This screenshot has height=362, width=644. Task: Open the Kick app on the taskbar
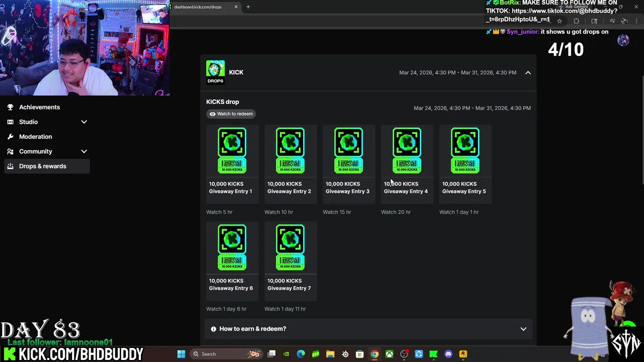[433, 354]
